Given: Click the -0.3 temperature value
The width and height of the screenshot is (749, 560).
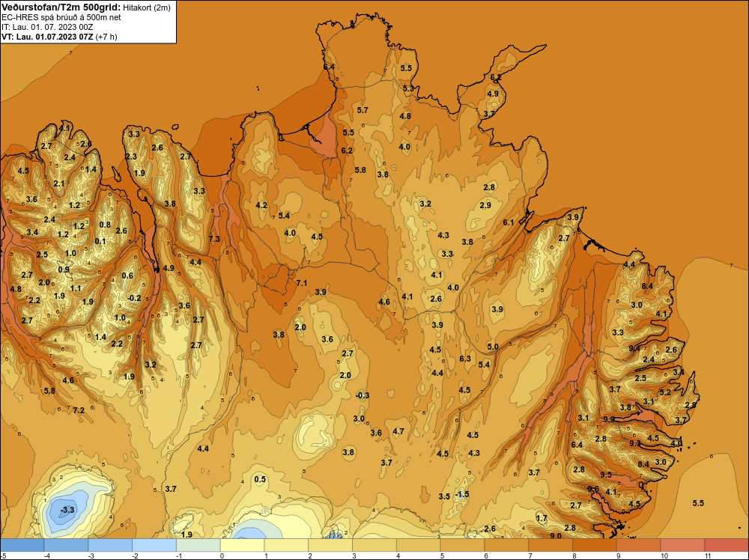Looking at the screenshot, I should click(x=363, y=395).
